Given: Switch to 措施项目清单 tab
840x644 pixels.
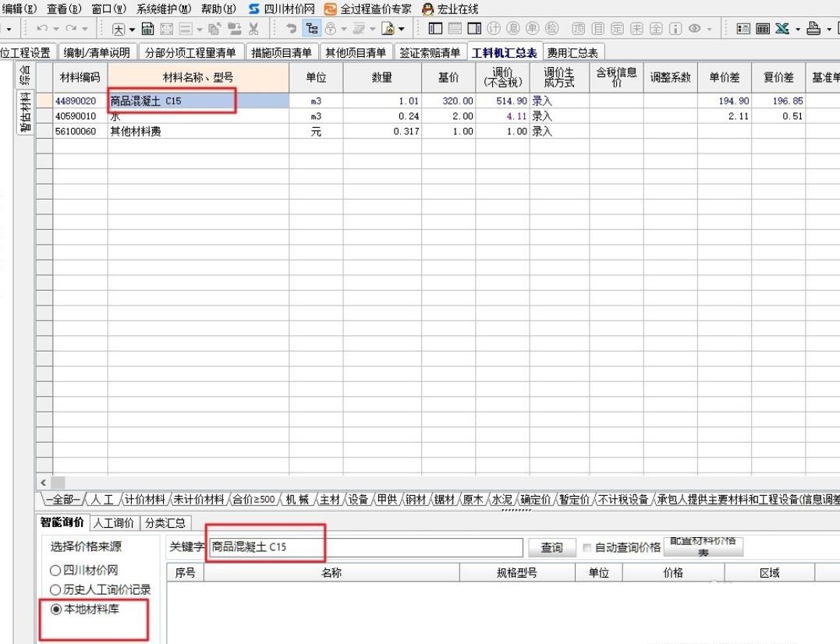Looking at the screenshot, I should pyautogui.click(x=282, y=52).
